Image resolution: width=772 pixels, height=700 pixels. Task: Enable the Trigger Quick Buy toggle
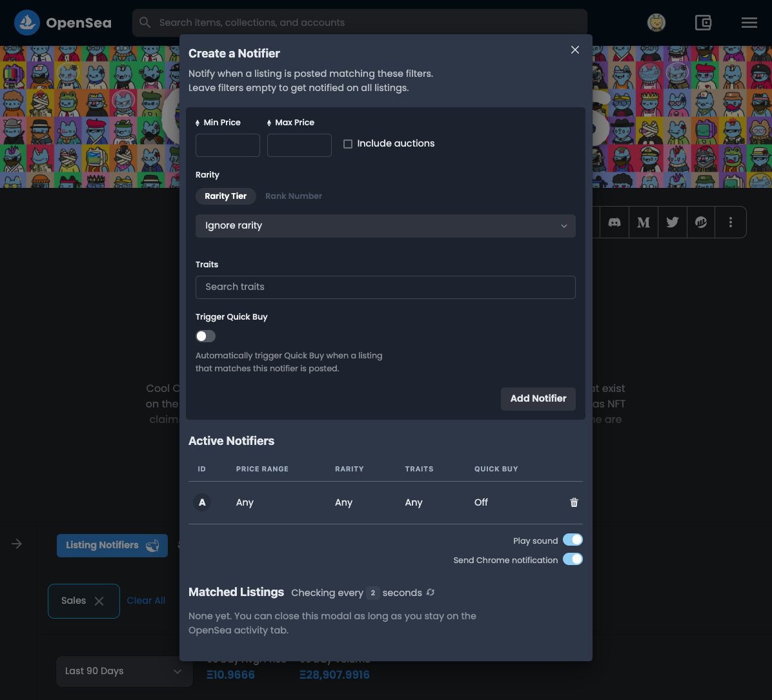[x=205, y=336]
